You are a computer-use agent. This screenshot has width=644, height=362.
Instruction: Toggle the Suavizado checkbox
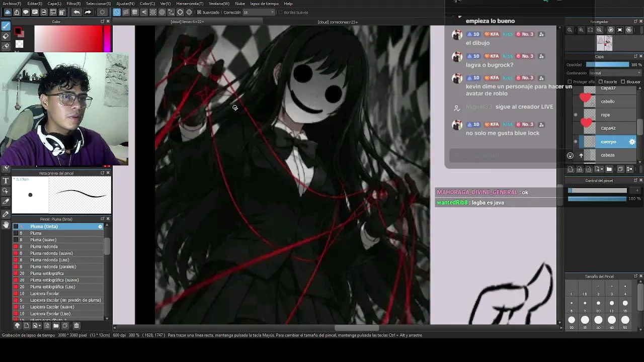click(x=199, y=12)
